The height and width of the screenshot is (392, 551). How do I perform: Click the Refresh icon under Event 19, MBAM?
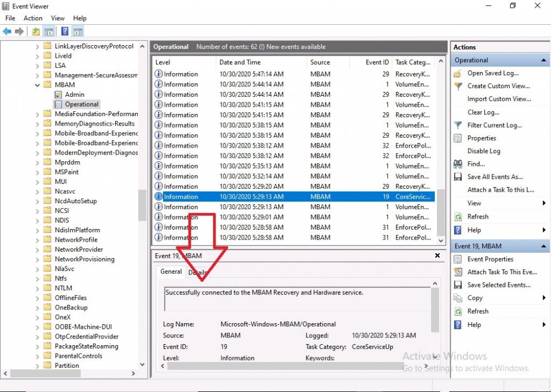click(458, 311)
